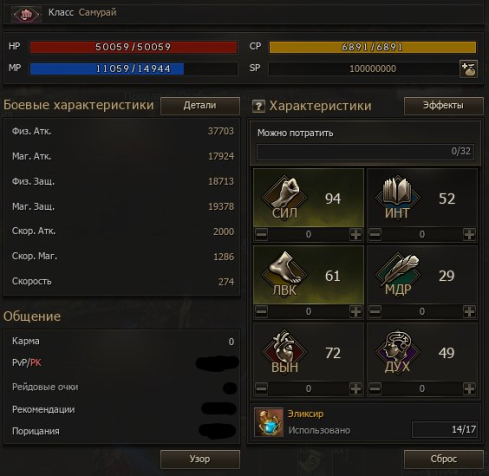Select the ЛВК foot stat icon

(x=284, y=273)
